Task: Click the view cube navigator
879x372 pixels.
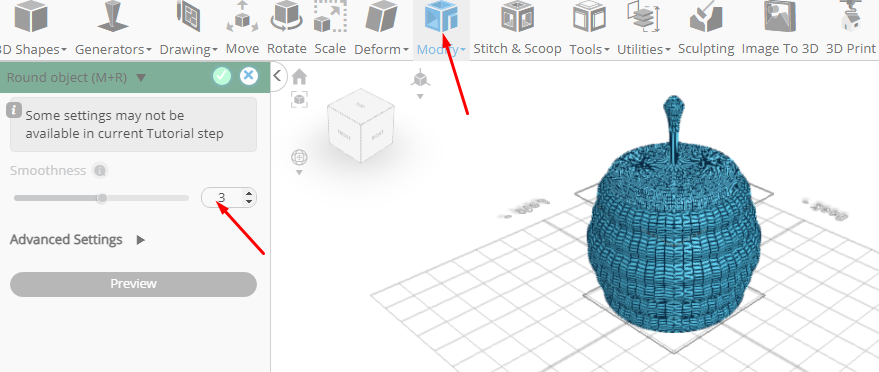Action: pos(362,124)
